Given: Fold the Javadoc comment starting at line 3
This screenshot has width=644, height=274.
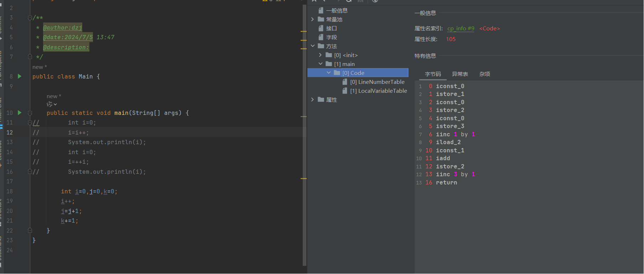Looking at the screenshot, I should pyautogui.click(x=30, y=18).
